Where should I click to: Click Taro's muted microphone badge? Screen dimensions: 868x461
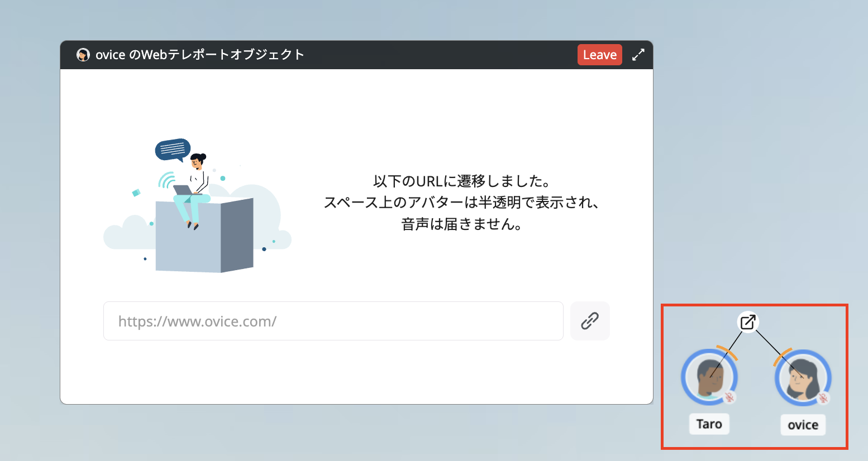tap(729, 397)
